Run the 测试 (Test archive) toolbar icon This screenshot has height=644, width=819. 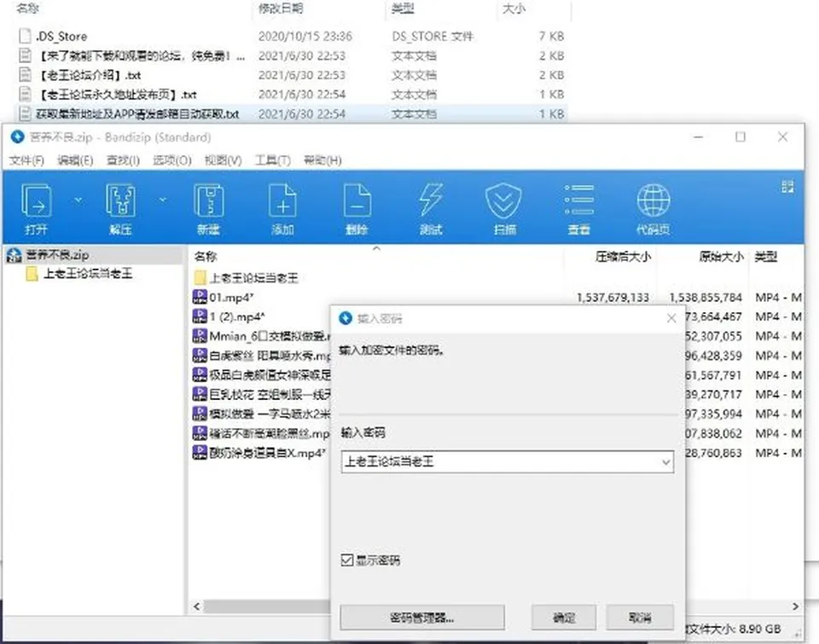tap(431, 201)
